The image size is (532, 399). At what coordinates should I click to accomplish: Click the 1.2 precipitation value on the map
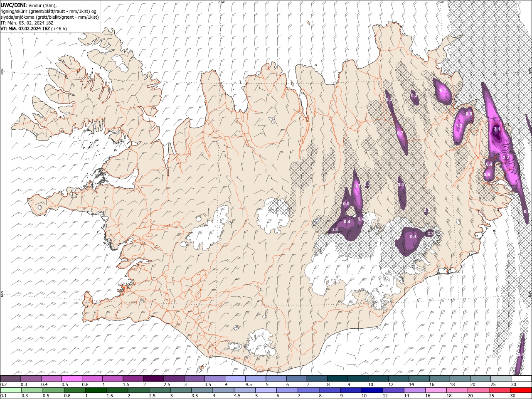coord(459,126)
